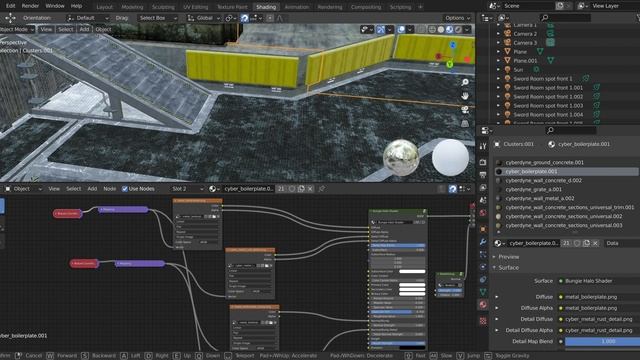Open Texture properties checker tab

pyautogui.click(x=483, y=321)
